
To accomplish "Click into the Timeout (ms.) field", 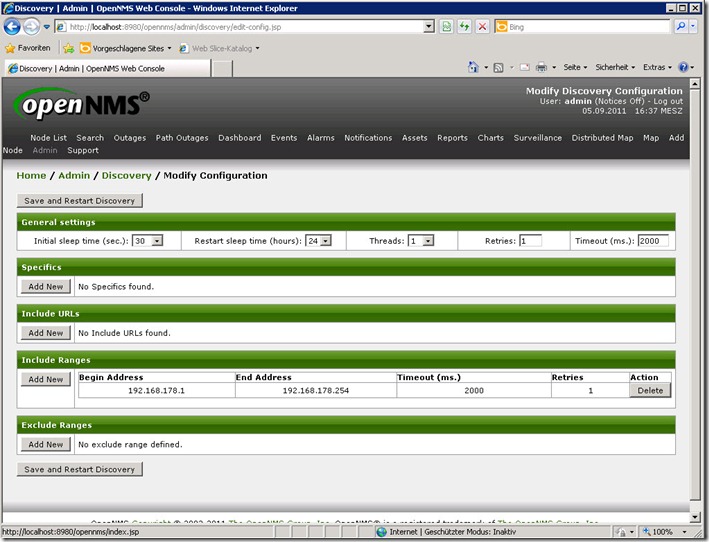I will (x=654, y=241).
